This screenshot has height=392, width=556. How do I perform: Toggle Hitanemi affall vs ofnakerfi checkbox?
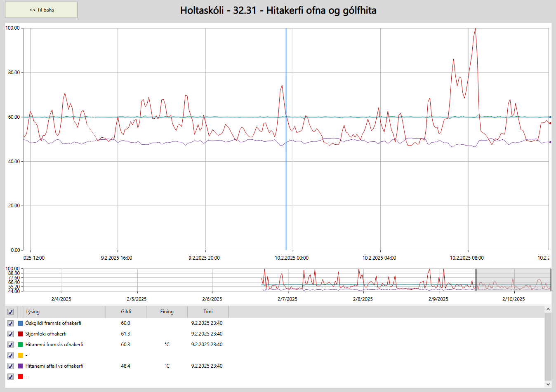pyautogui.click(x=10, y=366)
